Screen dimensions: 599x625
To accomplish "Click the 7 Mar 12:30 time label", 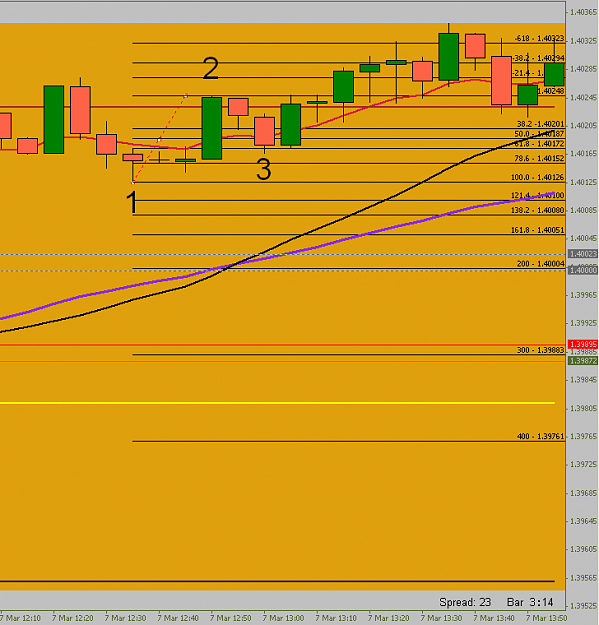I will (x=125, y=618).
